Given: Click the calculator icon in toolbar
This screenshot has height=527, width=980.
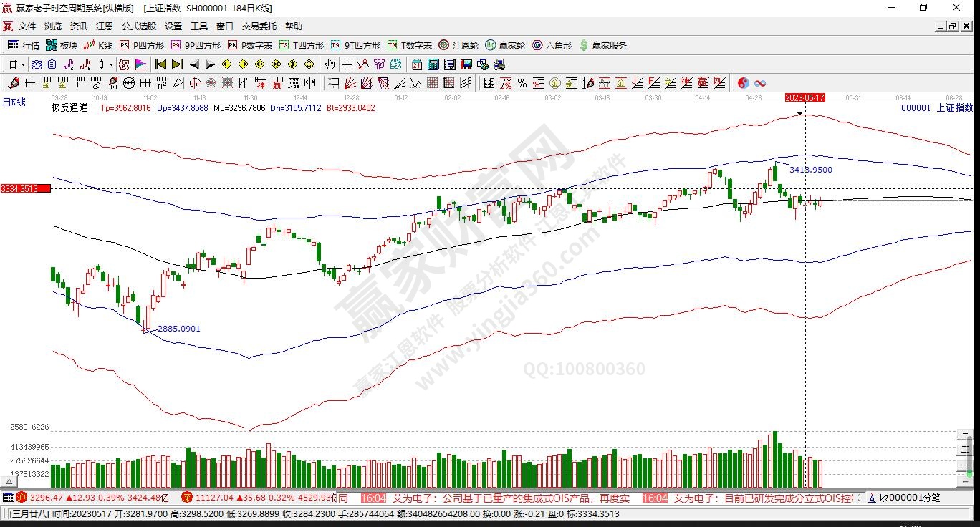Looking at the screenshot, I should [x=433, y=64].
